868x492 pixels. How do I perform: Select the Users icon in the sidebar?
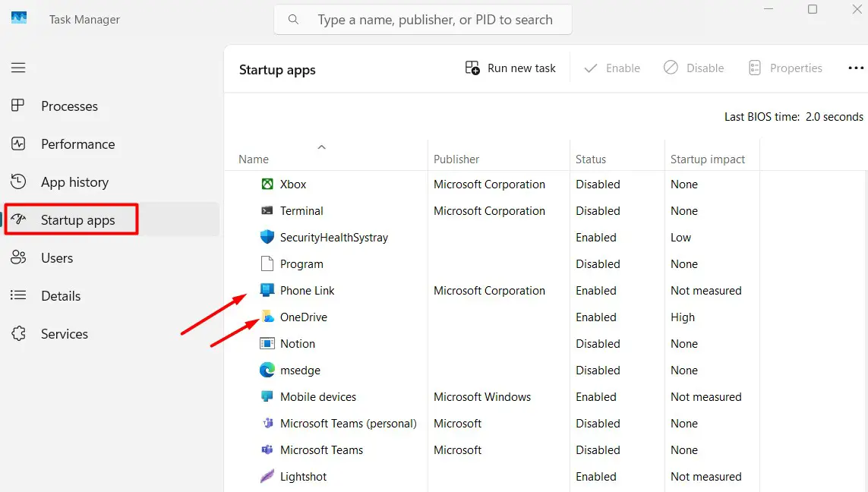point(18,257)
